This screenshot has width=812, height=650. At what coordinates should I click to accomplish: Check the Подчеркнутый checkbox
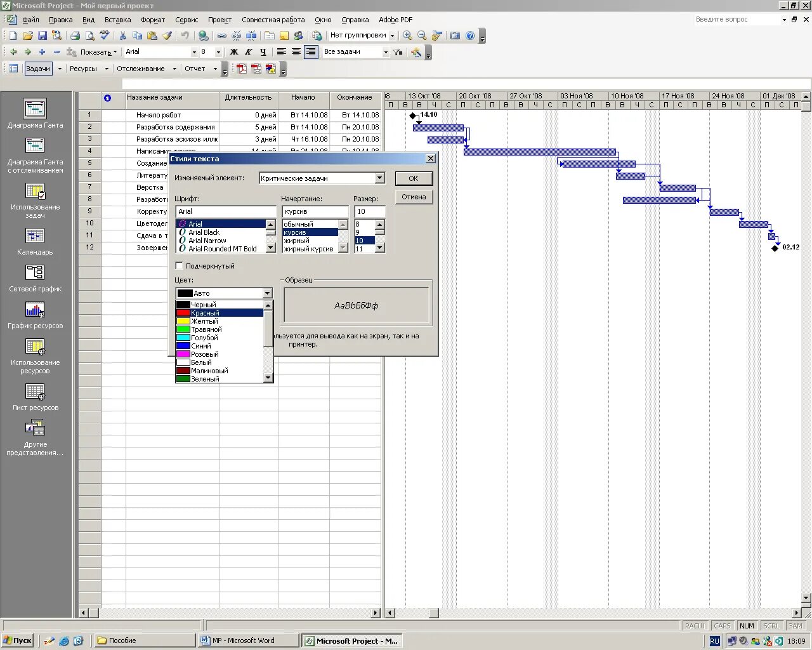point(179,266)
